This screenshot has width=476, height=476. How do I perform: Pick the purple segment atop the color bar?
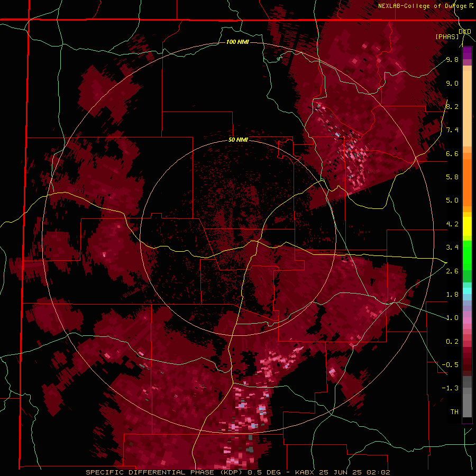click(x=467, y=53)
